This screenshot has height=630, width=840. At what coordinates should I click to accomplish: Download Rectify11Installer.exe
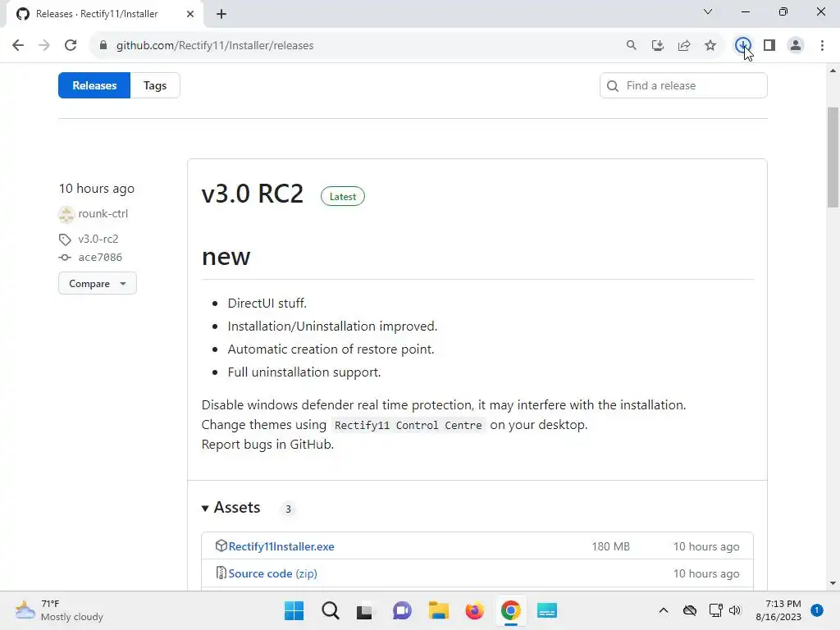point(281,546)
